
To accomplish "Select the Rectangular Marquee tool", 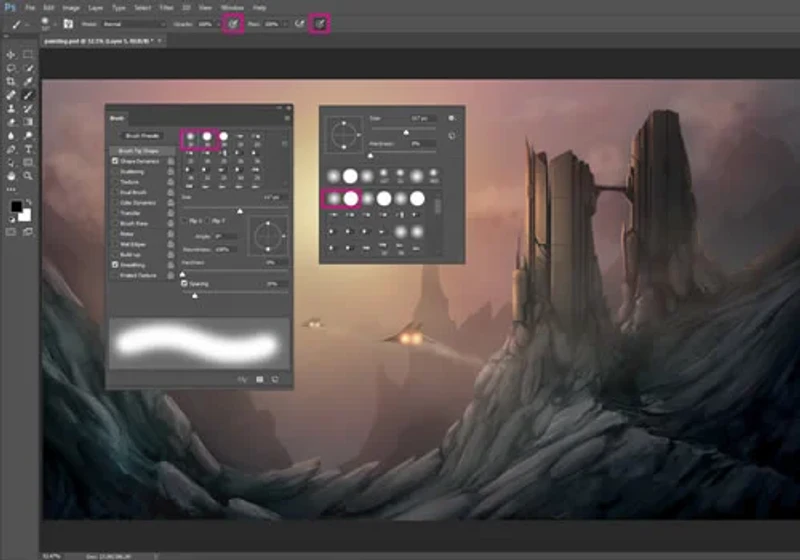I will [x=28, y=55].
